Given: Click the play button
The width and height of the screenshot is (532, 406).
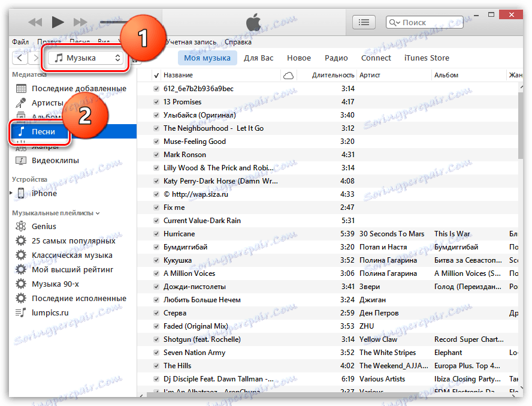Looking at the screenshot, I should click(x=58, y=22).
